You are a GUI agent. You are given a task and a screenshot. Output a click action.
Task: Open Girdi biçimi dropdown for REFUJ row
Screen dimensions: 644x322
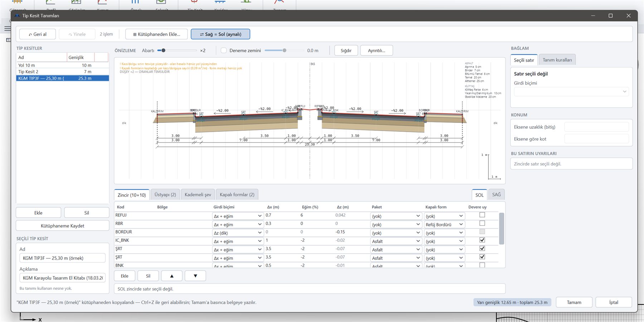point(238,216)
